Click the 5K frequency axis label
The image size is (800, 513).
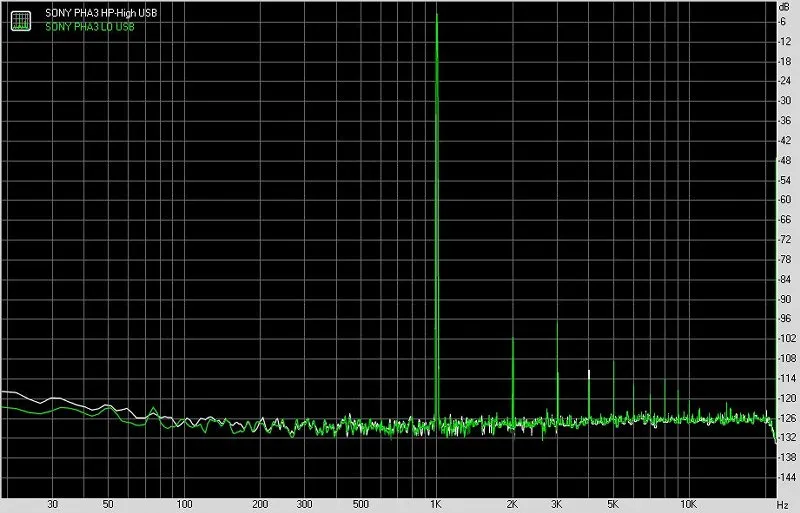[613, 504]
